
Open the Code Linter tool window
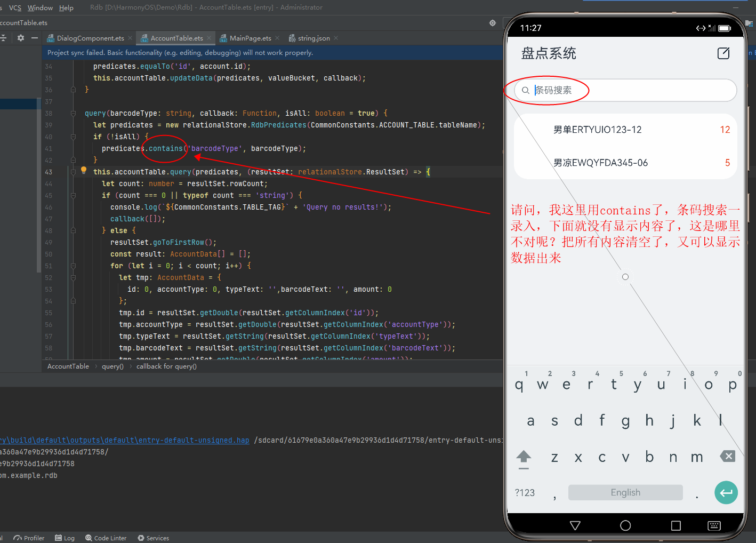point(106,538)
